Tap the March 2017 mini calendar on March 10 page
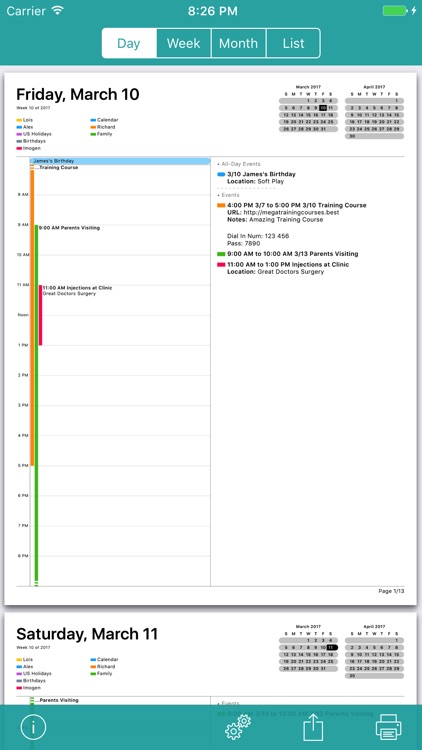The height and width of the screenshot is (750, 422). (308, 109)
